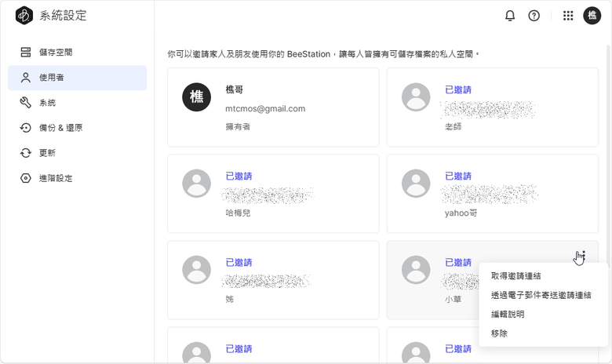Click 已邀請 on the 老師 card
The width and height of the screenshot is (612, 364).
(x=458, y=89)
